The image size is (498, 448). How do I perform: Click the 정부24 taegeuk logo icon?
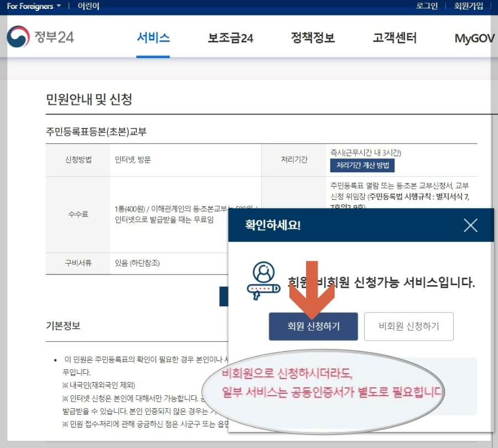tap(18, 37)
